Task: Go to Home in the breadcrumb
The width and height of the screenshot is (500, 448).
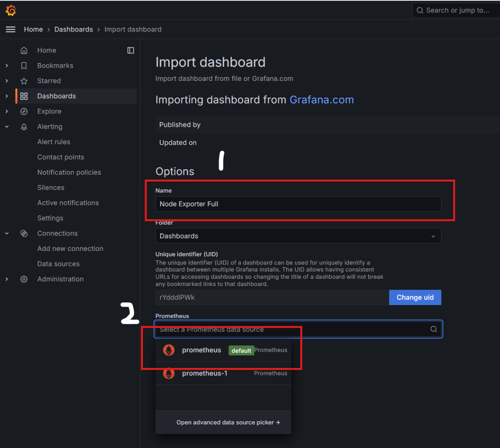Action: 33,29
